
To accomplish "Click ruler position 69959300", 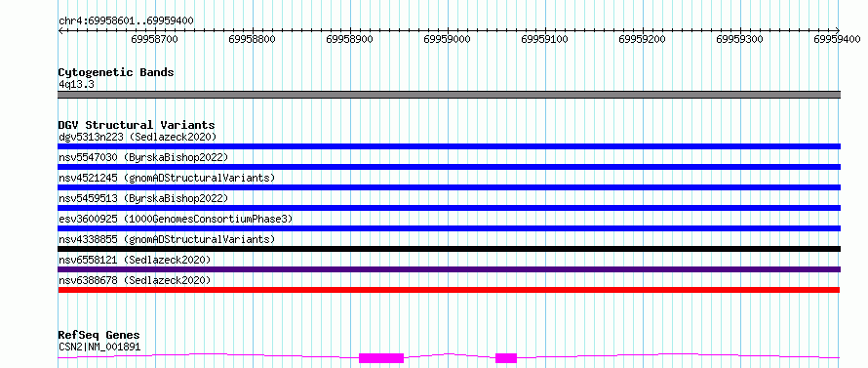I will (x=740, y=39).
